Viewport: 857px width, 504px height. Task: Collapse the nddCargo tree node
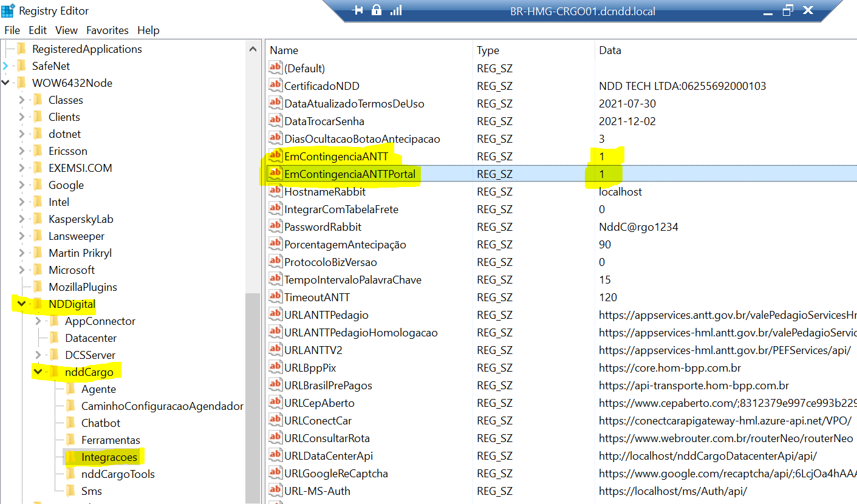point(38,372)
